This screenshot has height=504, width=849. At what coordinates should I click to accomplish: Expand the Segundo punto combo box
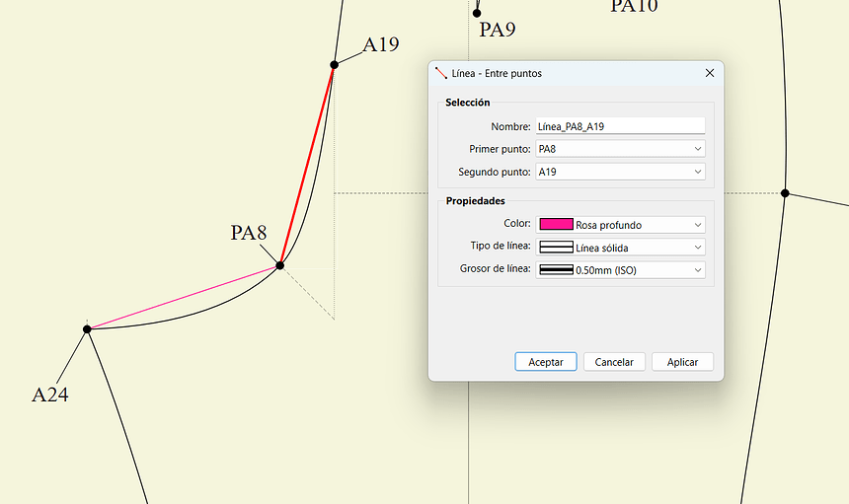(x=619, y=172)
